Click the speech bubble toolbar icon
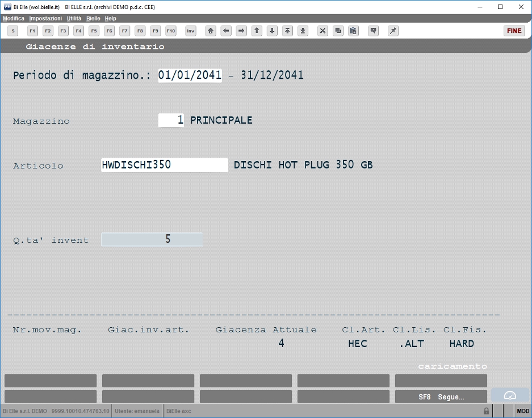Viewport: 532px width, 418px height. (373, 31)
